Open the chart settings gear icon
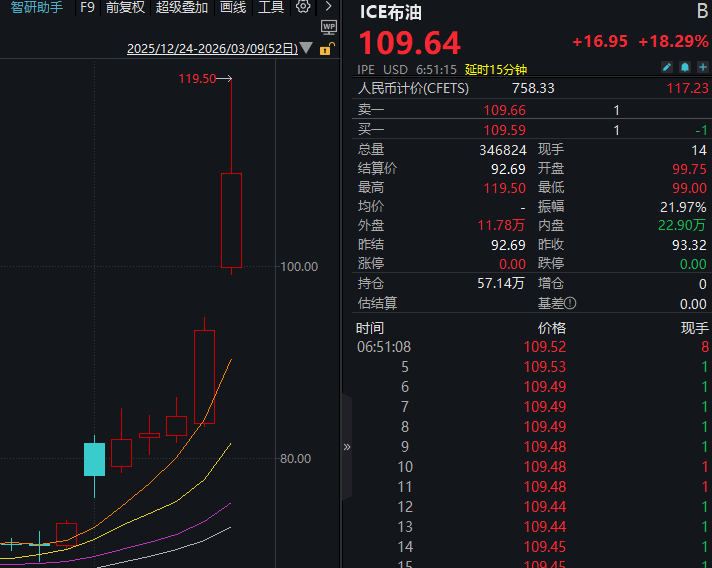The width and height of the screenshot is (712, 568). click(304, 7)
